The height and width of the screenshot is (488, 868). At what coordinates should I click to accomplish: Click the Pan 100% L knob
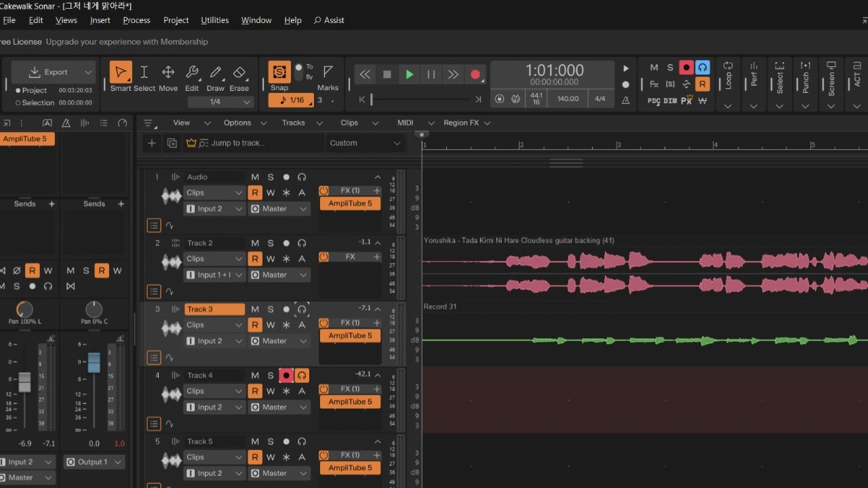point(24,310)
